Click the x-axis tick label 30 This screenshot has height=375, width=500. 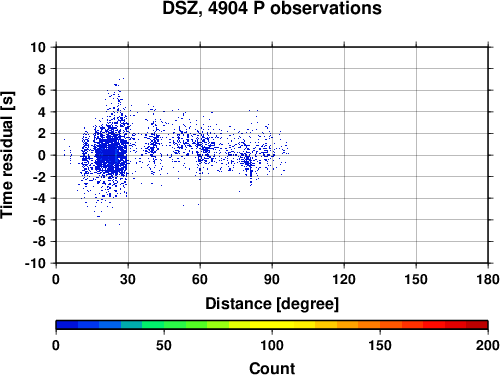[128, 279]
